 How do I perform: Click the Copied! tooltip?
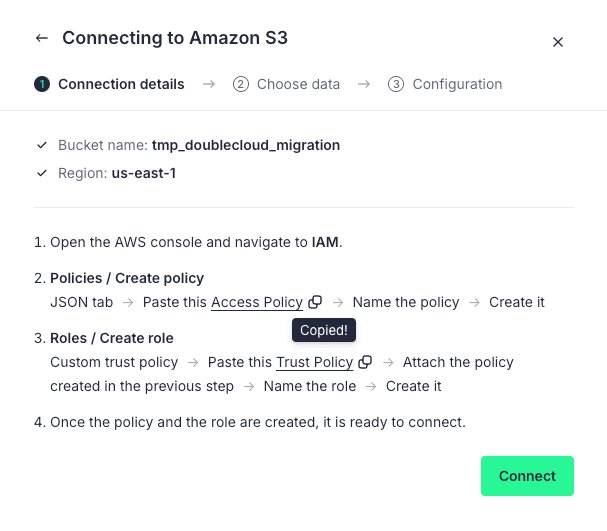click(324, 330)
